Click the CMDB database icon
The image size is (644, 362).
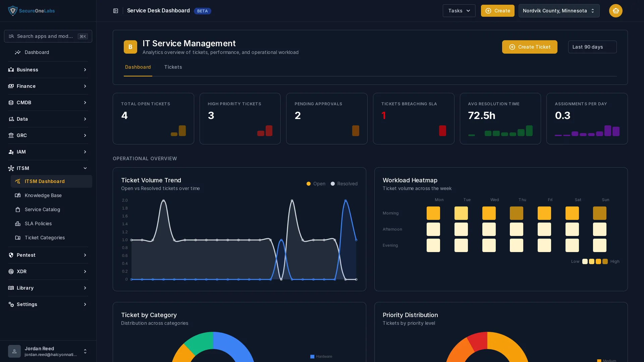coord(11,103)
